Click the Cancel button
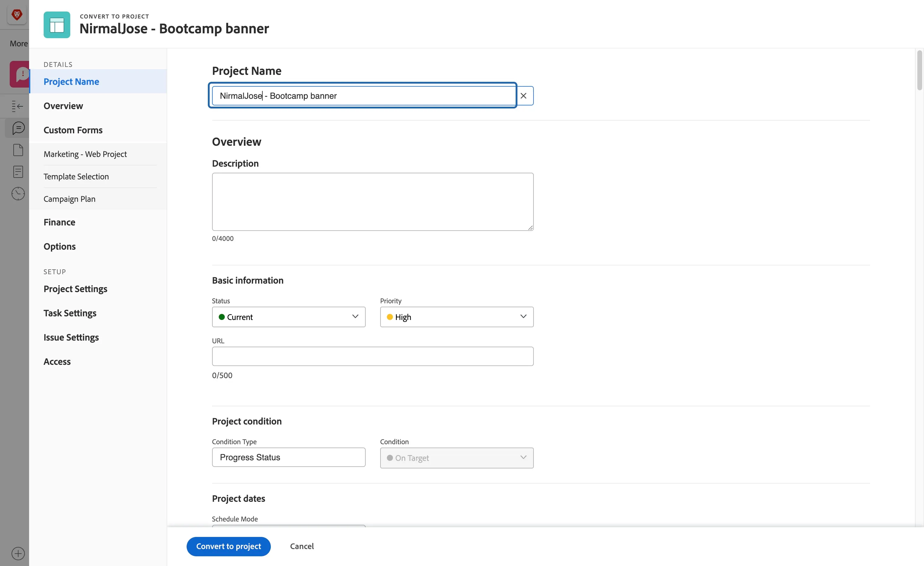 [x=302, y=546]
